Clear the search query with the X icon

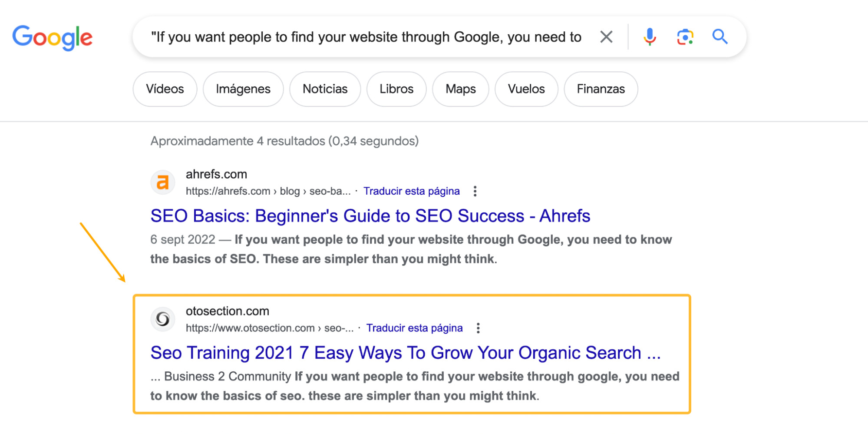coord(607,37)
